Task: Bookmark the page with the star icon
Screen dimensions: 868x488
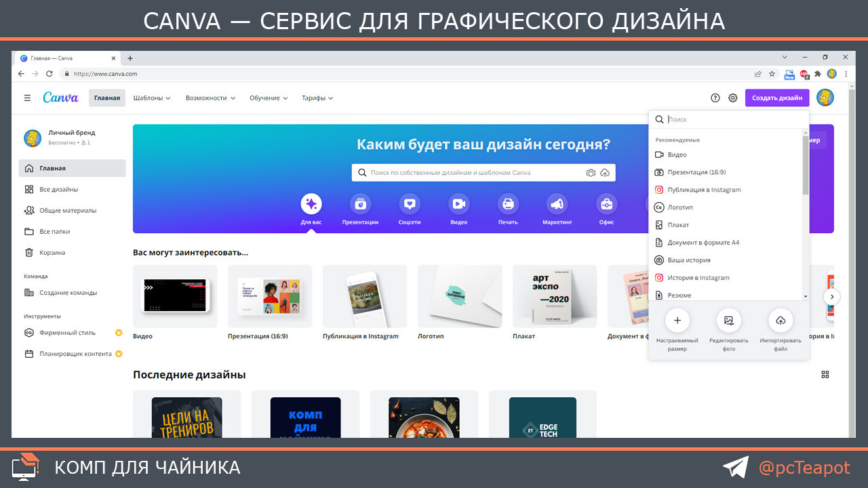Action: (772, 74)
